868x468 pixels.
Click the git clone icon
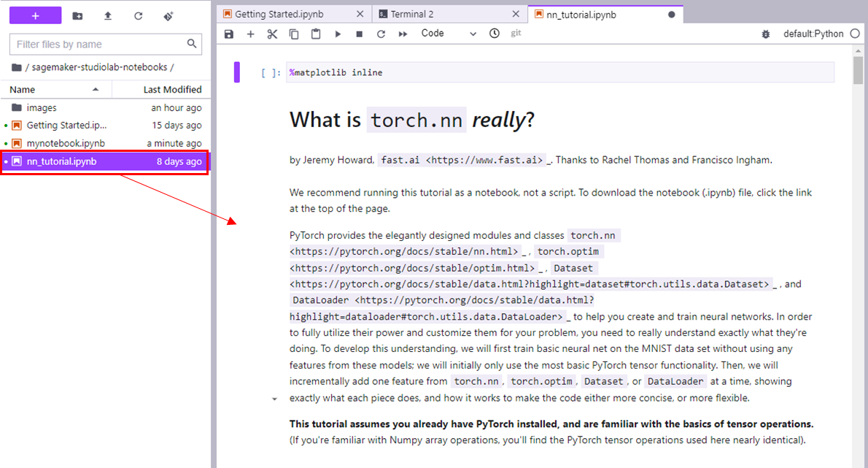click(168, 16)
